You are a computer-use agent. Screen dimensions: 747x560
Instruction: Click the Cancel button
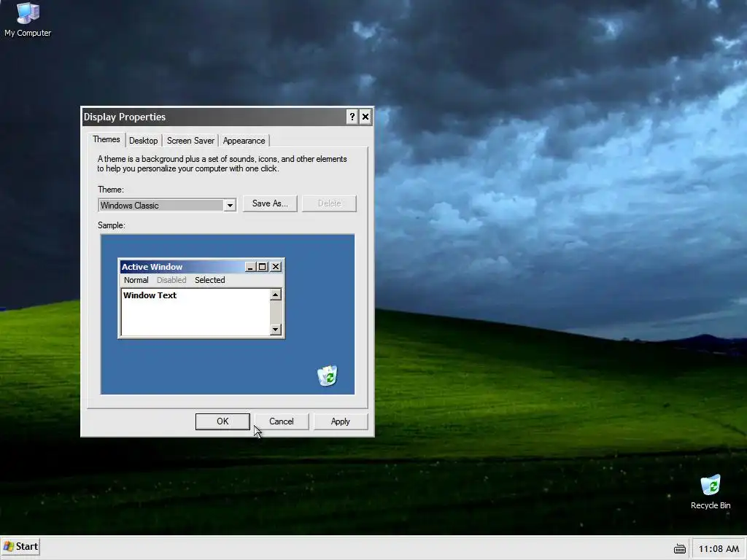(x=282, y=421)
